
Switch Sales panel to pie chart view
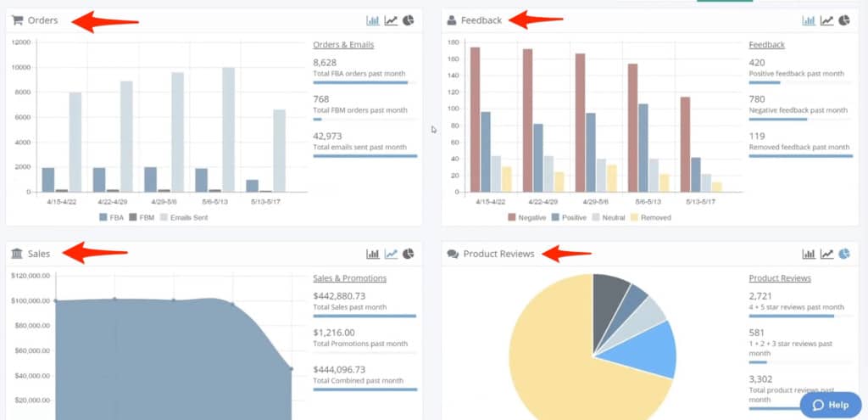coord(408,254)
